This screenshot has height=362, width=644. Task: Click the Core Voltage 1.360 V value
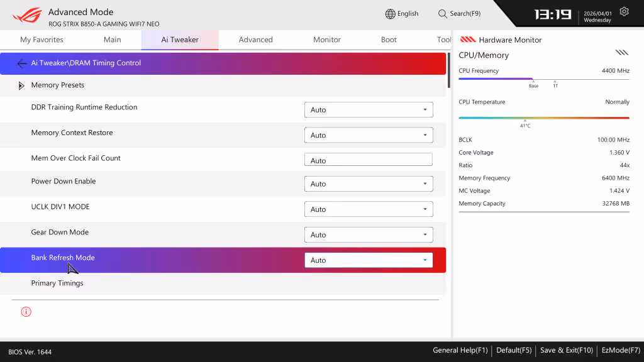[x=619, y=153]
